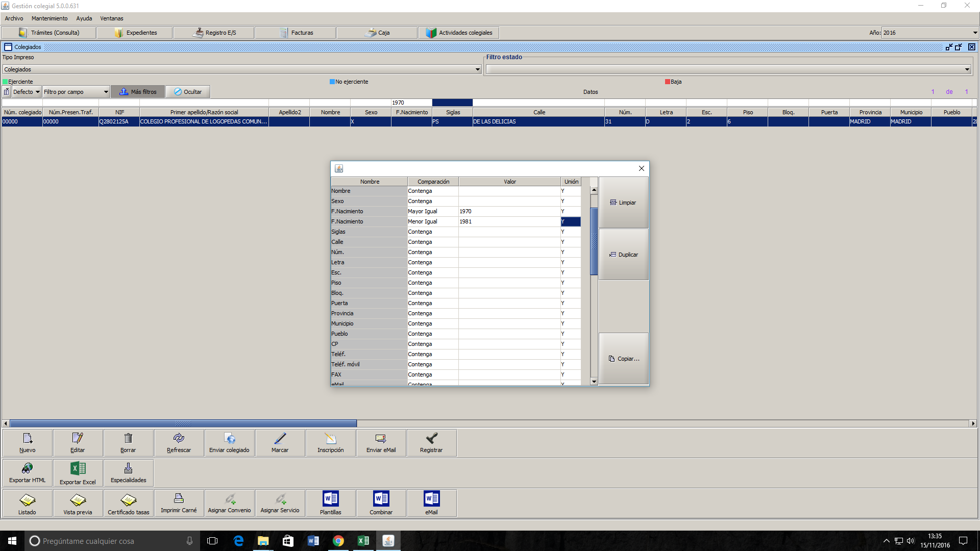The height and width of the screenshot is (551, 980).
Task: Click the Refrescar icon button
Action: [x=179, y=438]
